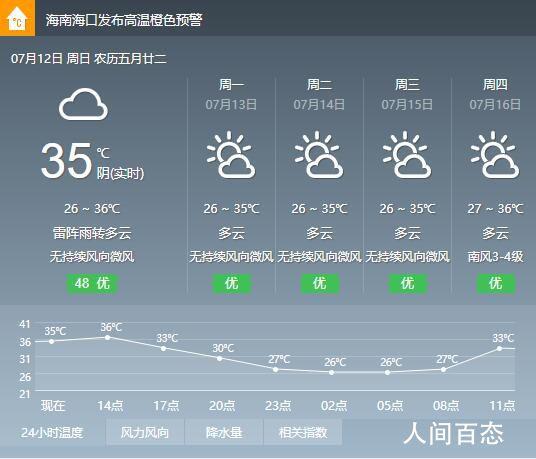Click 周四's 27 ~ 36℃ range
536x459 pixels.
(x=495, y=208)
